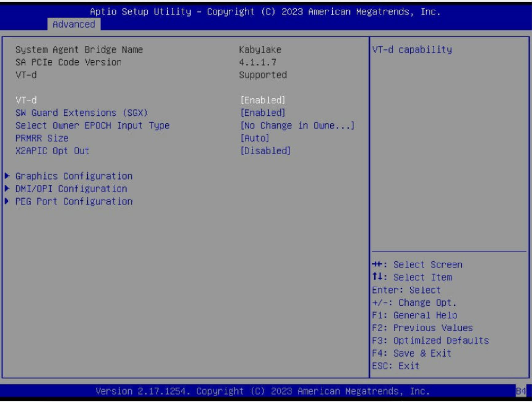The width and height of the screenshot is (532, 402).
Task: Click the VT-d capability help text
Action: [x=412, y=49]
